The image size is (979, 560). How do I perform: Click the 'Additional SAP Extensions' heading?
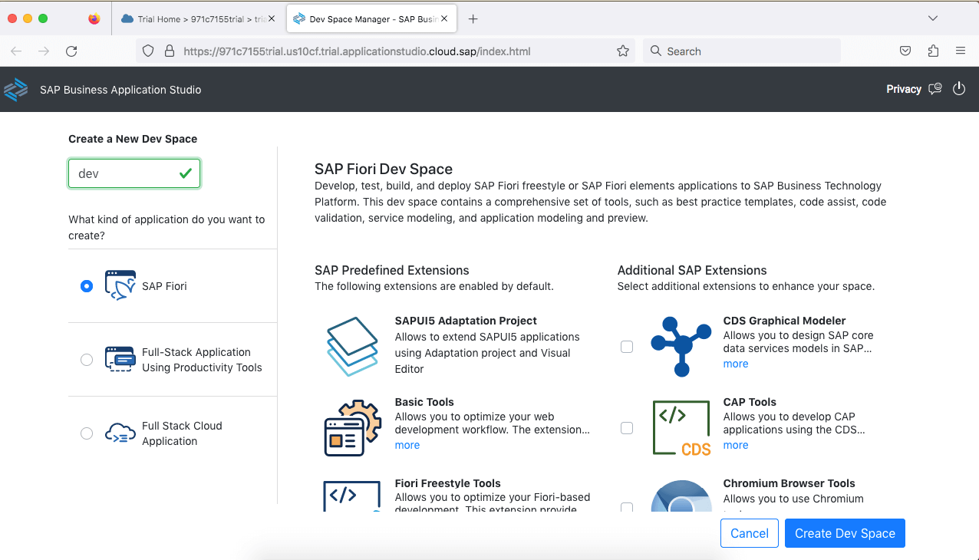[692, 270]
